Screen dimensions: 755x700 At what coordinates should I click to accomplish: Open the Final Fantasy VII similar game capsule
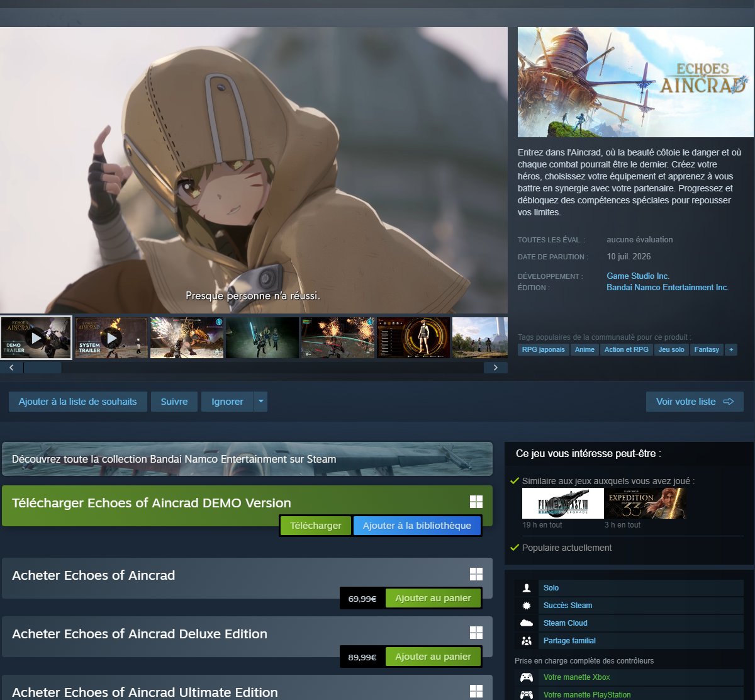coord(563,504)
